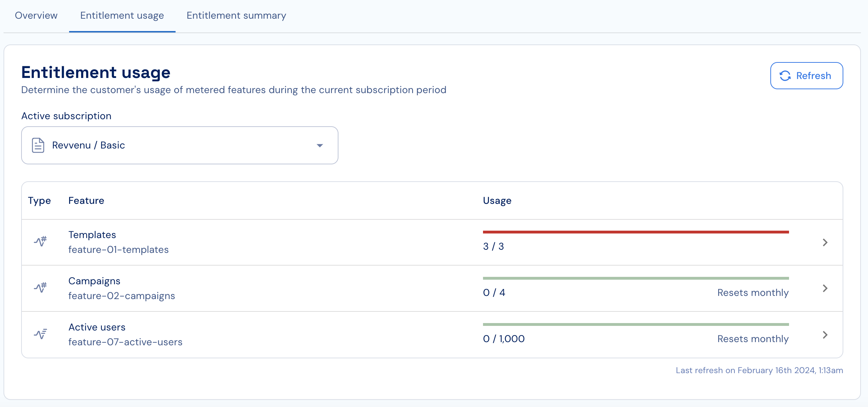The image size is (868, 407).
Task: Click the Usage column header
Action: (x=497, y=201)
